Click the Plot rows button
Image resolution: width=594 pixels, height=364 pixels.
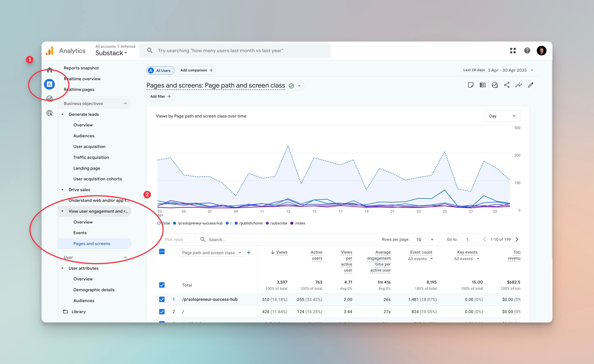click(174, 240)
